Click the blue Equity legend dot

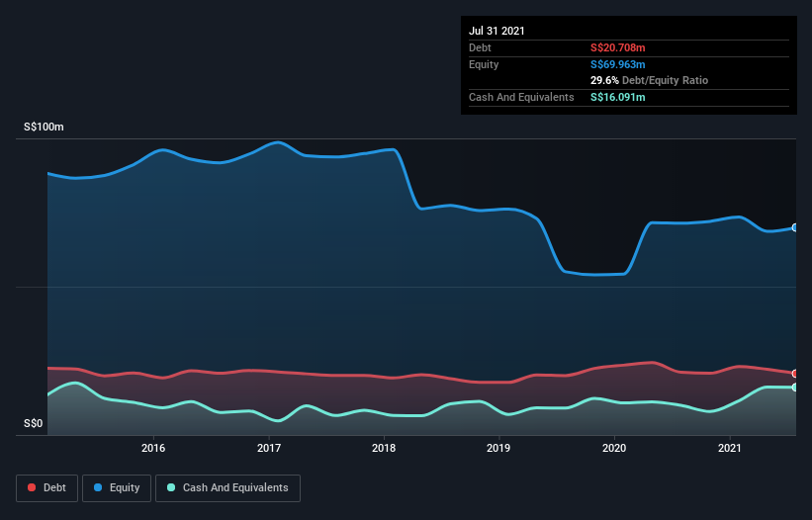pos(98,487)
